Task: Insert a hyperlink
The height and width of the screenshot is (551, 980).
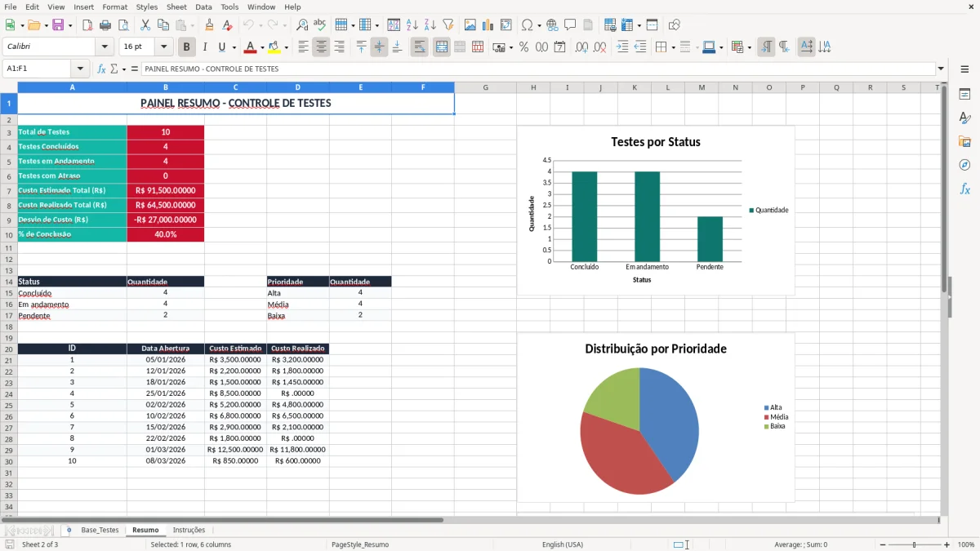Action: tap(552, 25)
